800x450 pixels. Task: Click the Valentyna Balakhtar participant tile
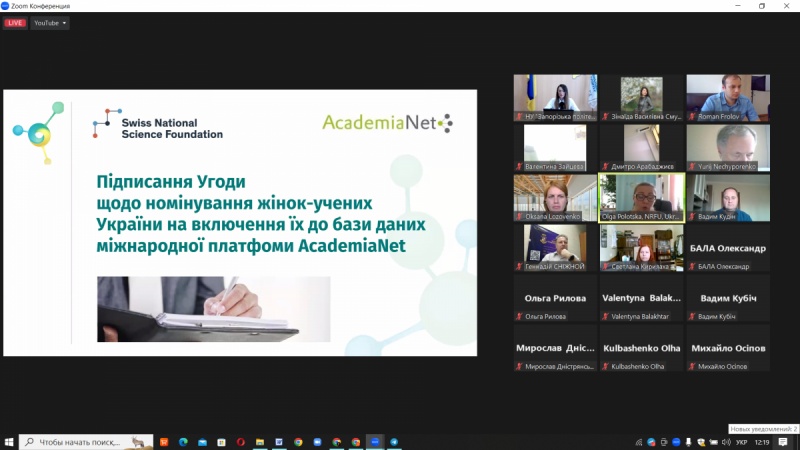pyautogui.click(x=641, y=298)
